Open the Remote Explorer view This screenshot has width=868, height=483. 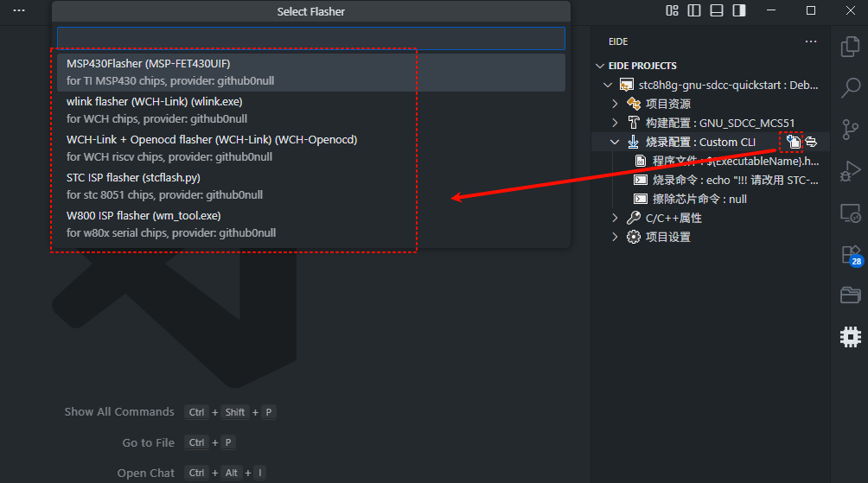coord(851,213)
